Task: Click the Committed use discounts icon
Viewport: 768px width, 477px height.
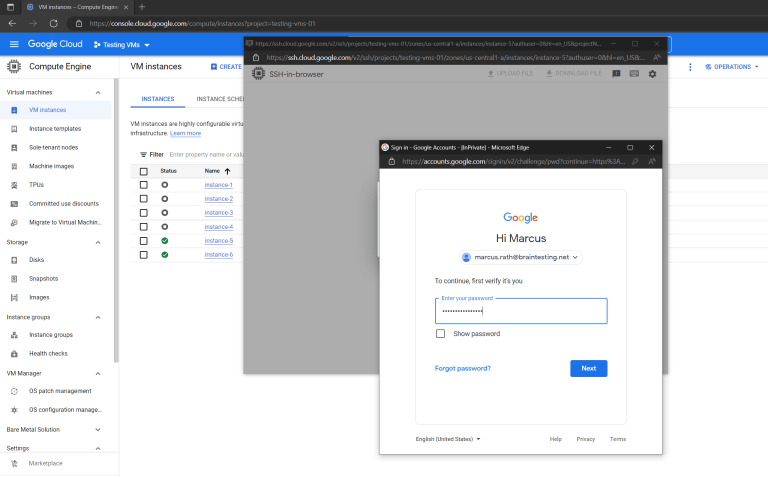Action: (x=14, y=204)
